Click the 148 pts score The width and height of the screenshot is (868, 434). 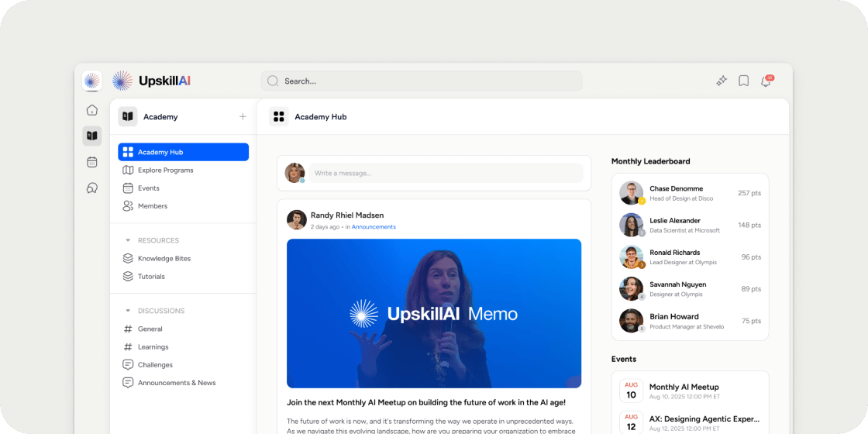click(749, 226)
